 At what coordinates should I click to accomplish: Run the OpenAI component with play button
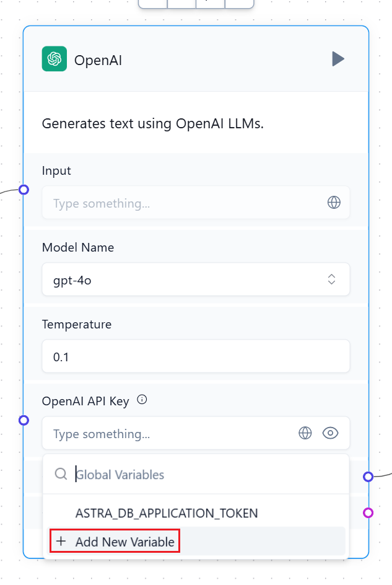(338, 59)
